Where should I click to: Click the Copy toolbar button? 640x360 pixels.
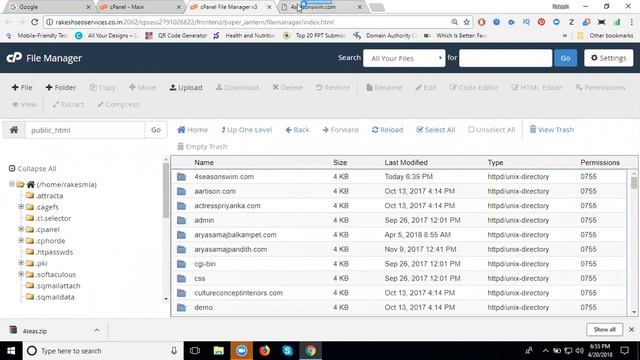tap(102, 87)
